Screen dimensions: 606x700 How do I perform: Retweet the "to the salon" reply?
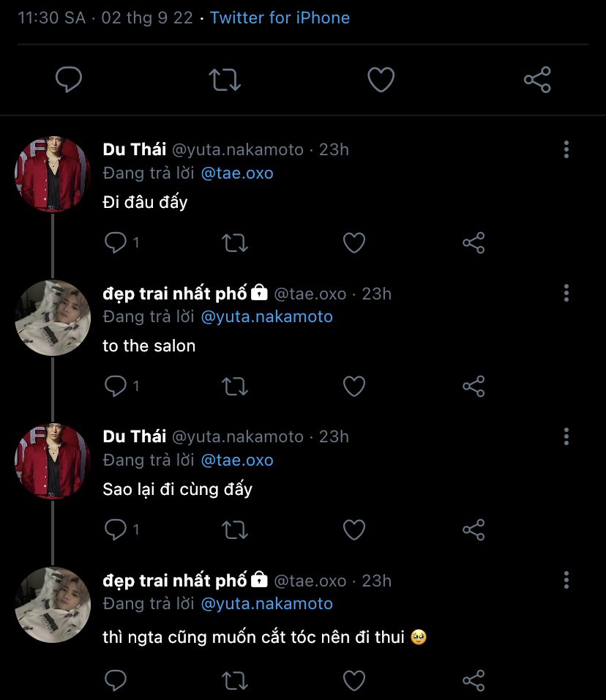pyautogui.click(x=235, y=387)
